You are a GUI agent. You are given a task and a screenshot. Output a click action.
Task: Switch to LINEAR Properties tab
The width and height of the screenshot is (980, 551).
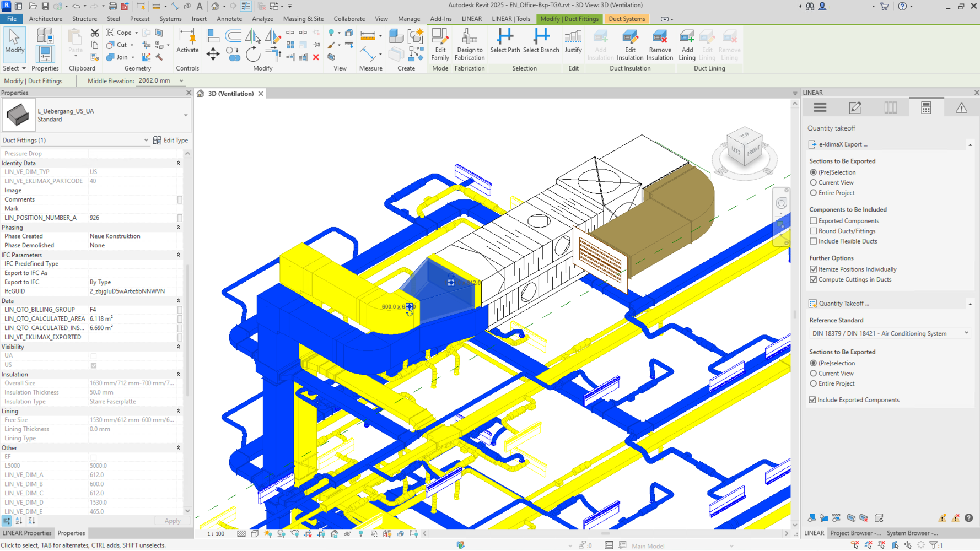[x=27, y=533]
